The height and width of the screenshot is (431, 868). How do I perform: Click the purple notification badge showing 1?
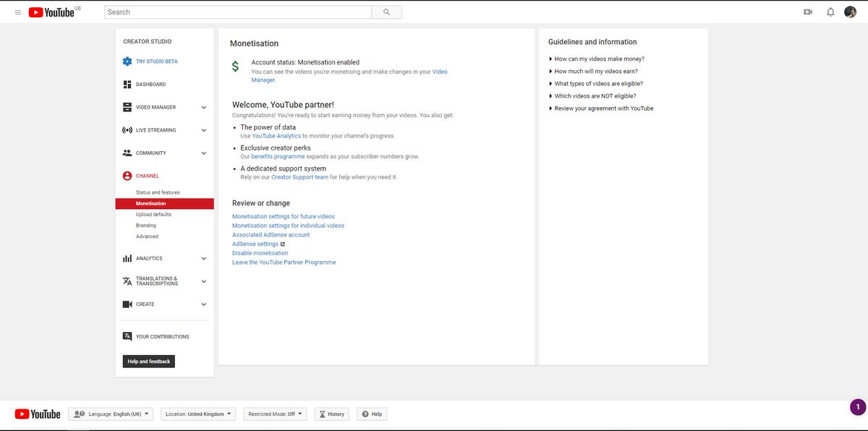coord(858,407)
